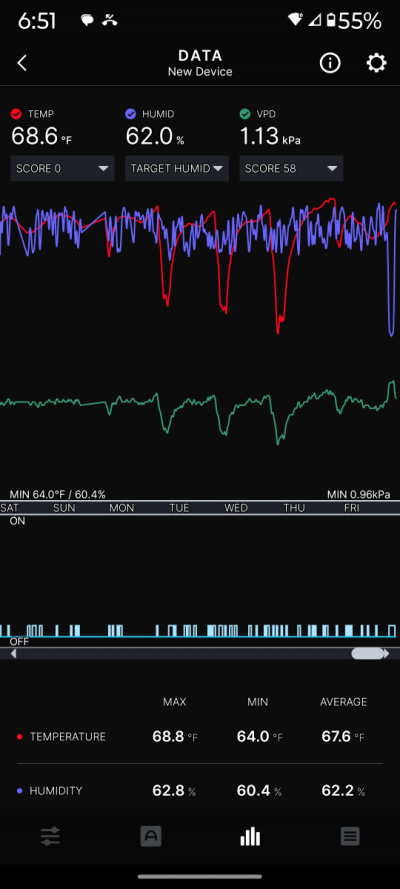Tap the Wi-Fi status icon

pyautogui.click(x=296, y=20)
